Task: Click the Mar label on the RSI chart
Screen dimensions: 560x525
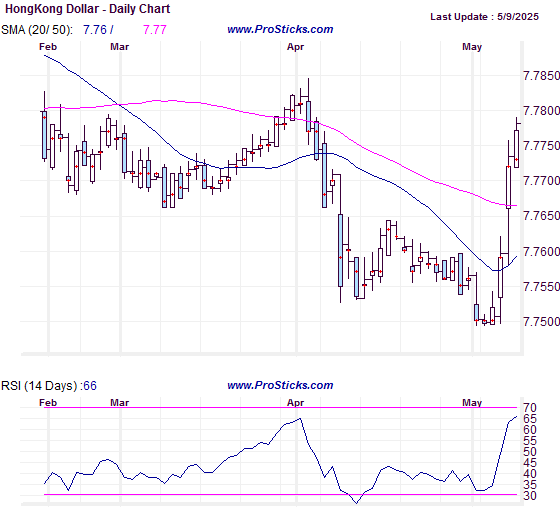Action: 119,402
